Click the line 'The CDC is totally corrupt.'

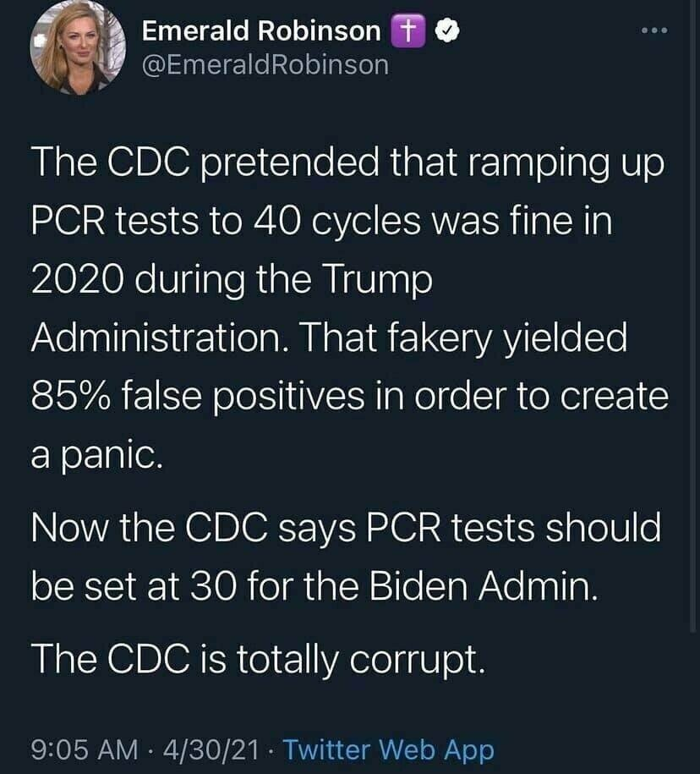[x=258, y=660]
